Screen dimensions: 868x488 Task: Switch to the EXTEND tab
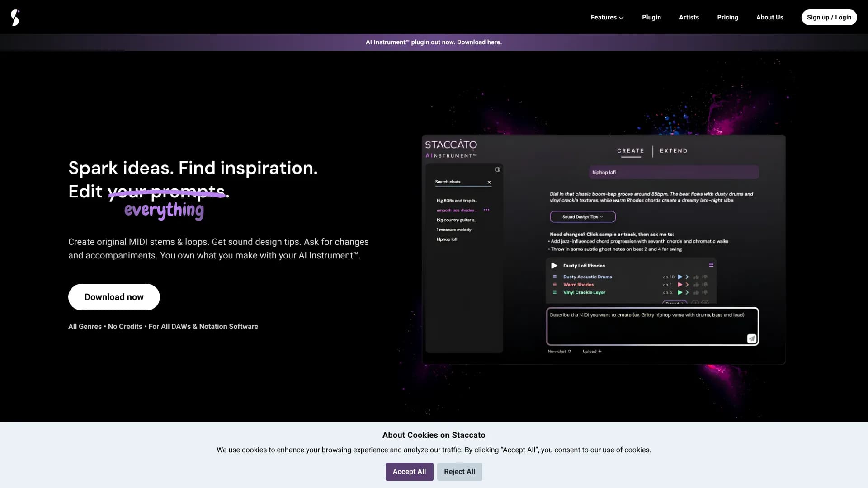click(x=673, y=151)
